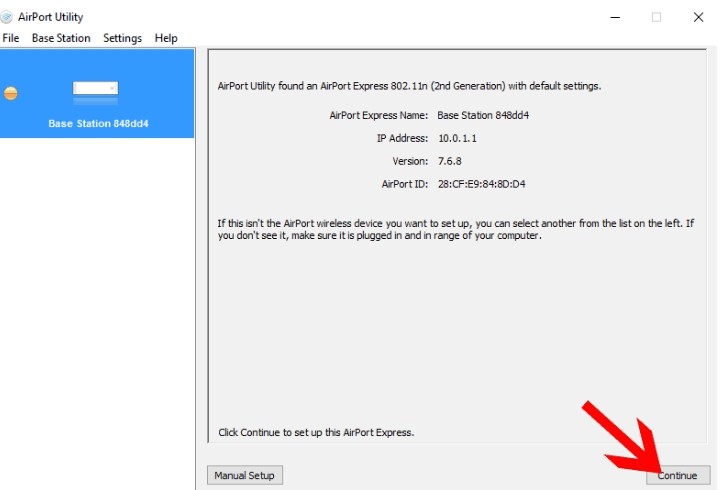Click the name value Base Station 848dd4

point(483,115)
